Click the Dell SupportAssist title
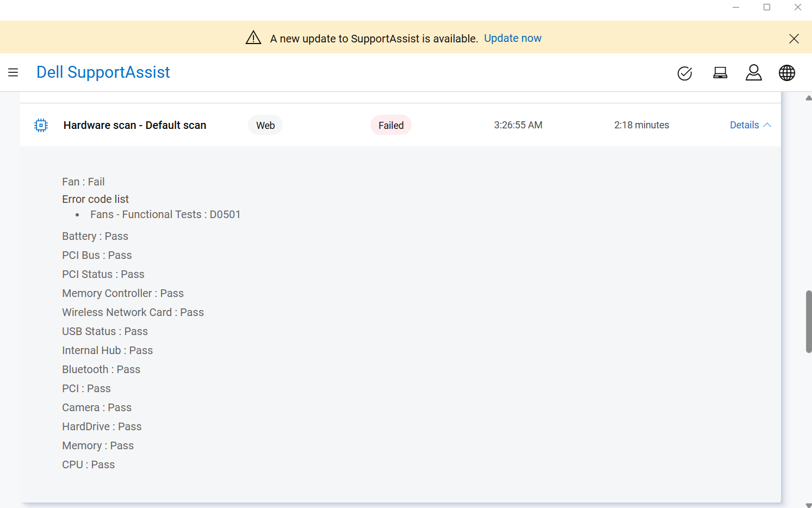Viewport: 812px width, 508px height. coord(103,72)
